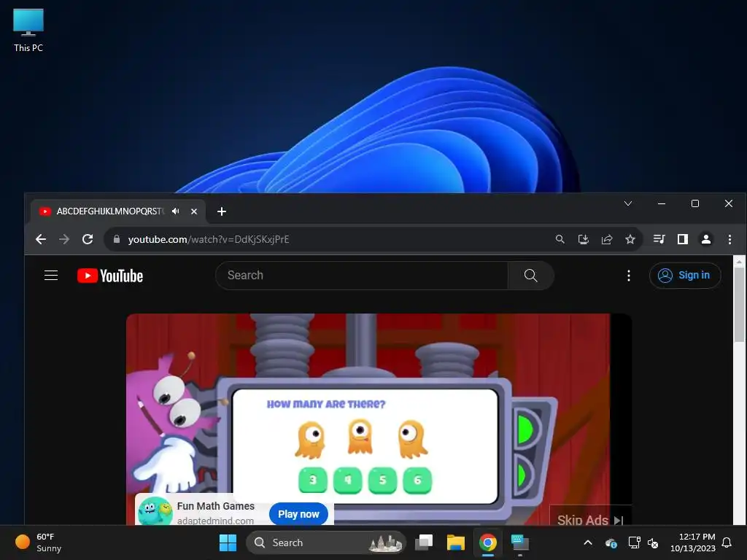
Task: Show hidden system tray icons
Action: coord(588,542)
